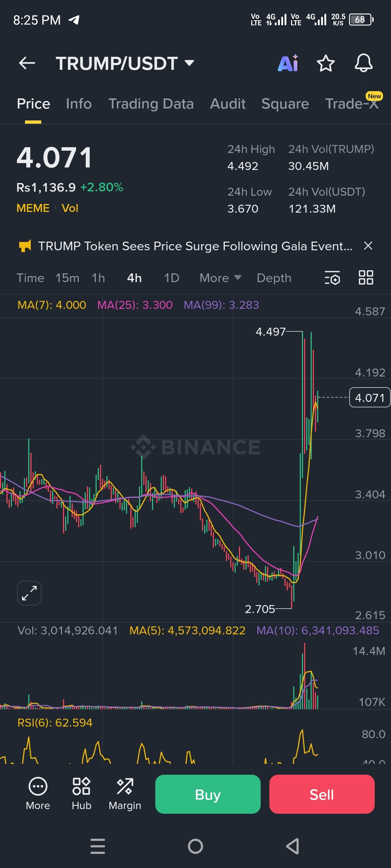Expand the More timeframes dropdown
This screenshot has height=868, width=391.
pos(220,278)
